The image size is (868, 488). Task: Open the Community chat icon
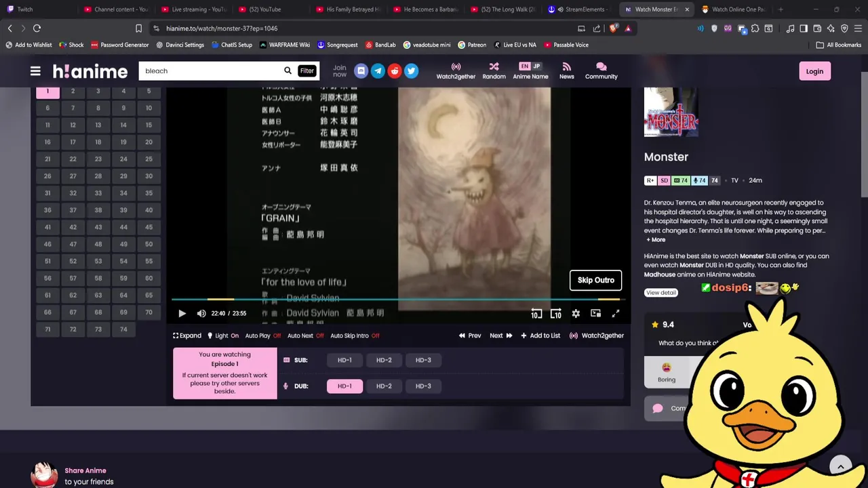[x=601, y=71]
